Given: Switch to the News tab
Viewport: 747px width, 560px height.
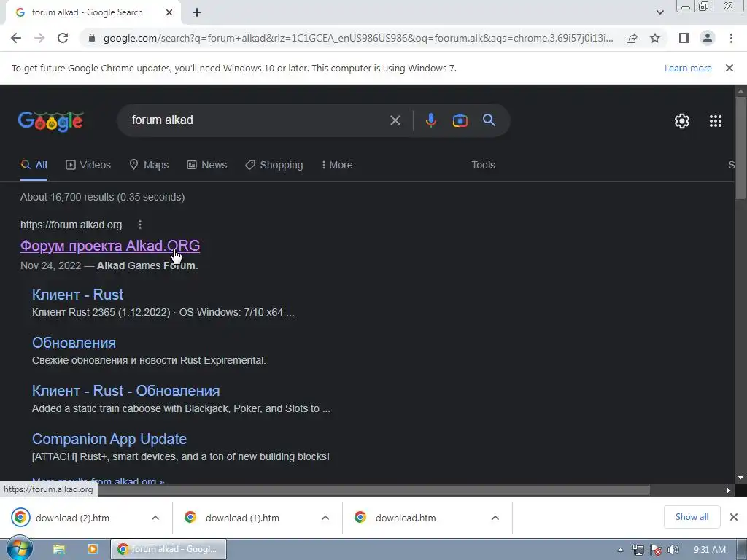Looking at the screenshot, I should point(206,165).
